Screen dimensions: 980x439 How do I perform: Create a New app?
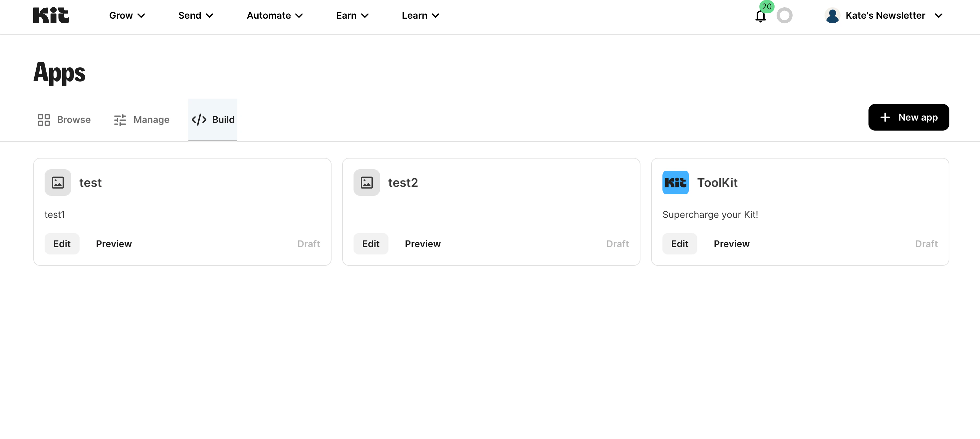click(x=908, y=117)
